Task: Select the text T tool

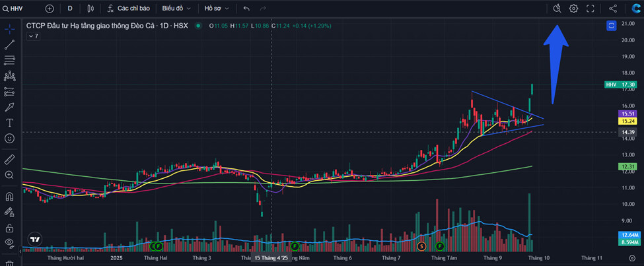Action: click(x=9, y=123)
